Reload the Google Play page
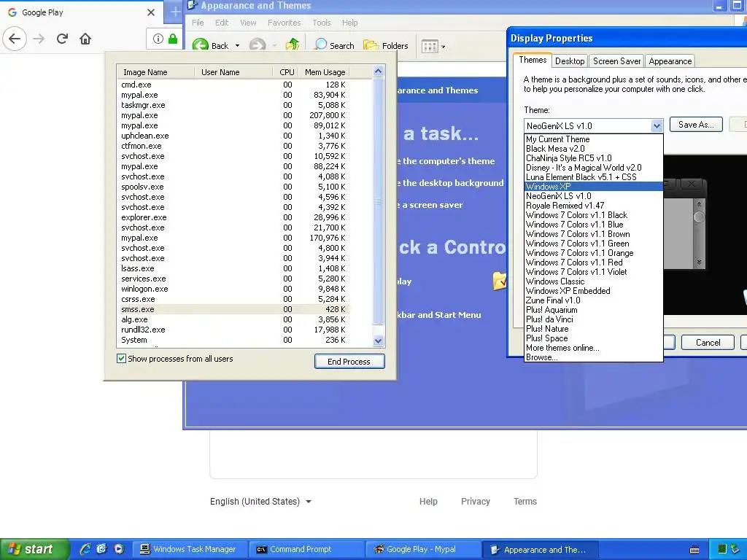Viewport: 747px width, 560px height. 62,39
